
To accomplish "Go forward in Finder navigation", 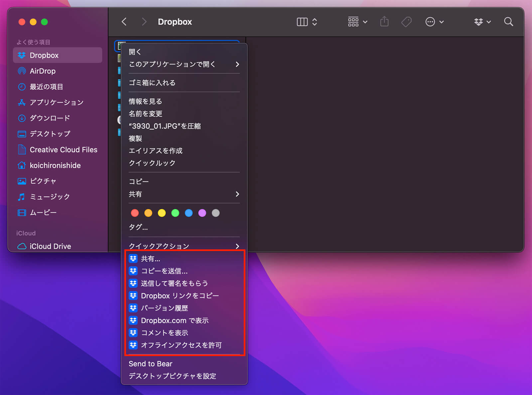I will tap(144, 22).
